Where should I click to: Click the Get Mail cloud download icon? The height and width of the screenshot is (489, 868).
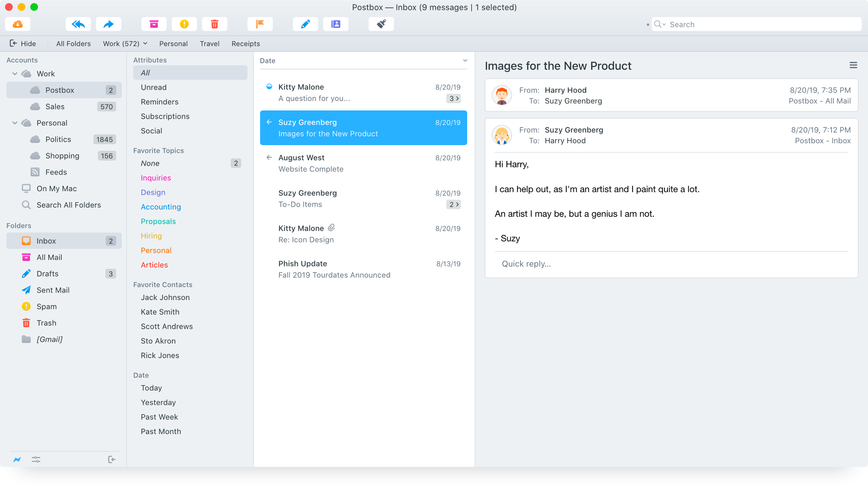tap(18, 24)
